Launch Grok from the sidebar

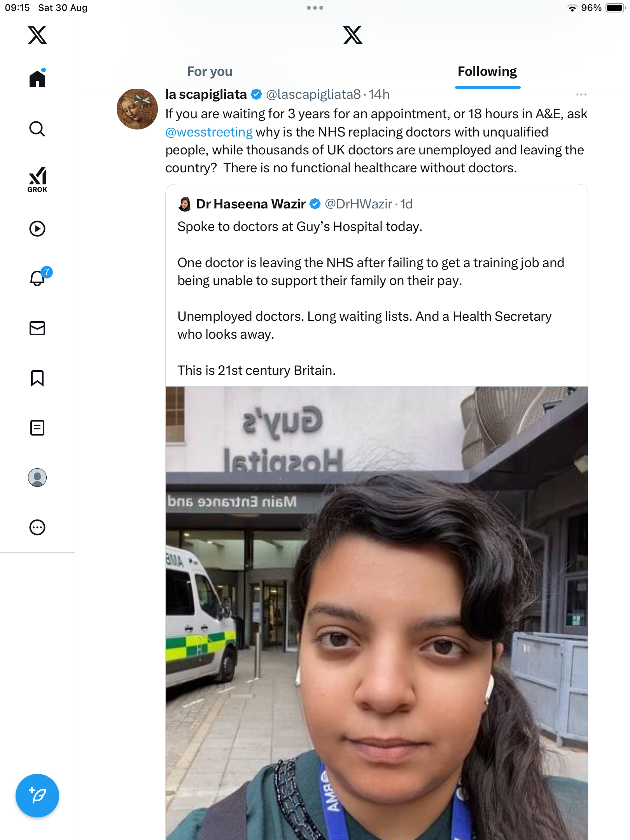pyautogui.click(x=37, y=179)
